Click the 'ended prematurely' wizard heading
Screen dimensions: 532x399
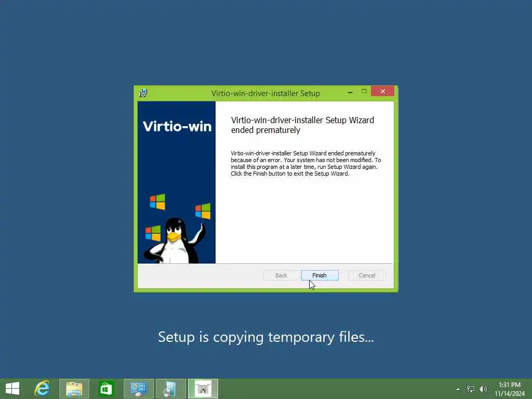(x=302, y=125)
